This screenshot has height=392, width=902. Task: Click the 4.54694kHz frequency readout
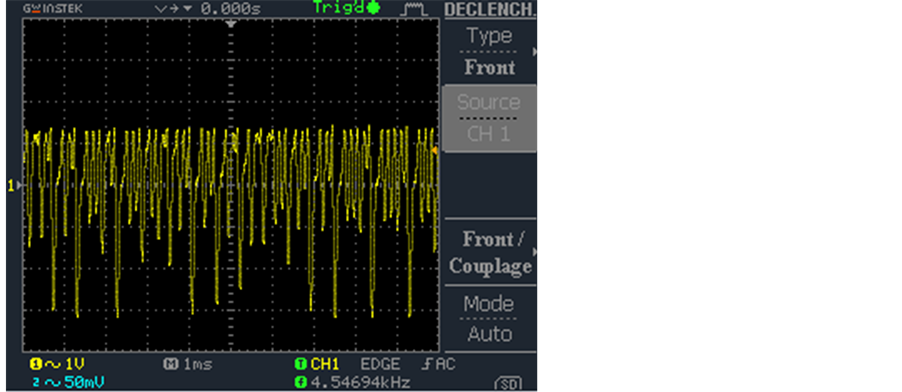(361, 382)
